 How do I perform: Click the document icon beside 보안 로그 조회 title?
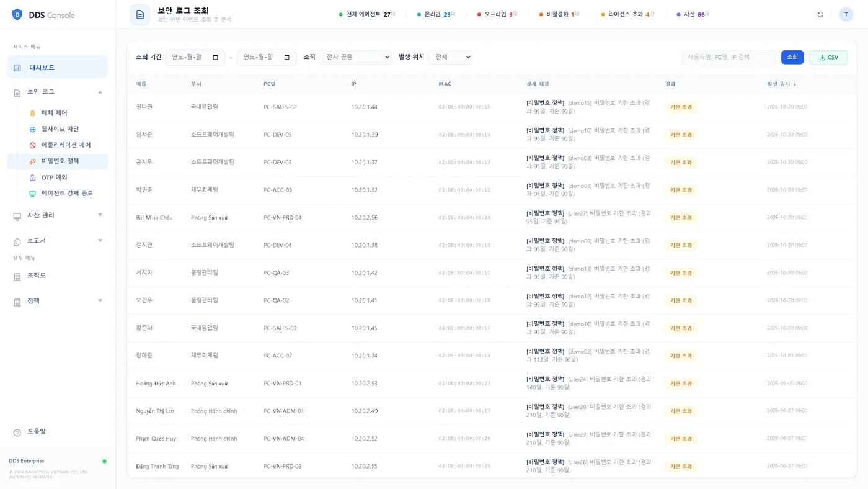(x=140, y=14)
